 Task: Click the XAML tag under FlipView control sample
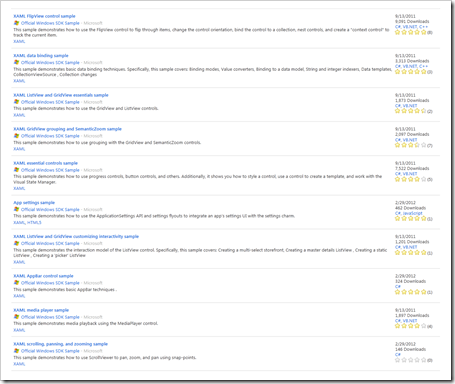click(x=19, y=41)
